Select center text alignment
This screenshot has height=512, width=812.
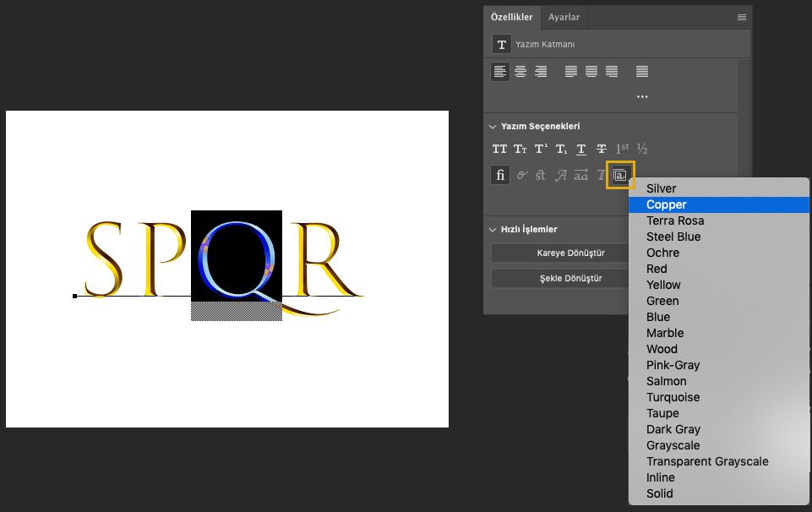click(519, 72)
